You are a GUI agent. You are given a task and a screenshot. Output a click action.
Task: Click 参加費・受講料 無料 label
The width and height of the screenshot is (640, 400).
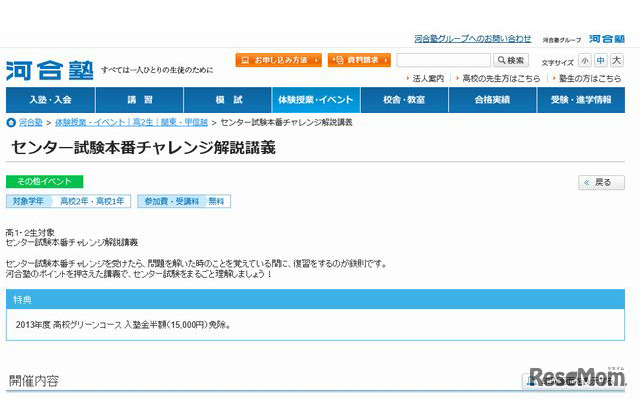point(184,201)
